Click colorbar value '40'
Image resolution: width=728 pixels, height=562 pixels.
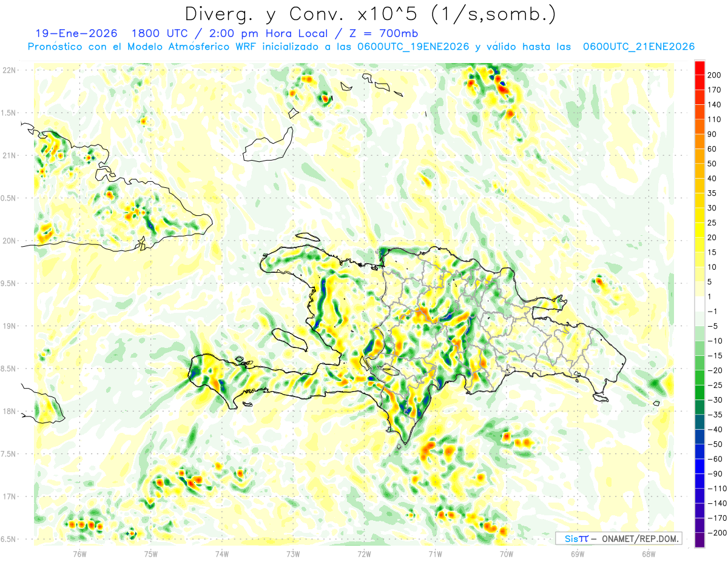coord(713,178)
